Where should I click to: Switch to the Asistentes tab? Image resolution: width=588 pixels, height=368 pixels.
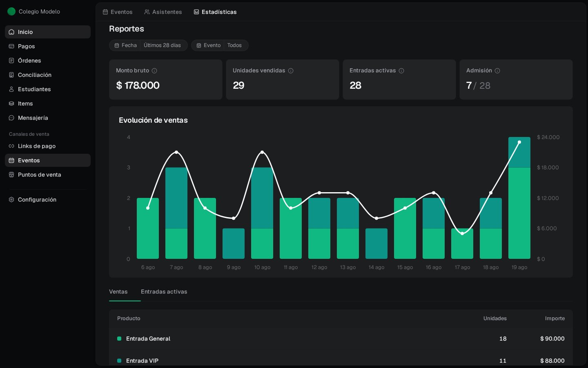coord(163,12)
